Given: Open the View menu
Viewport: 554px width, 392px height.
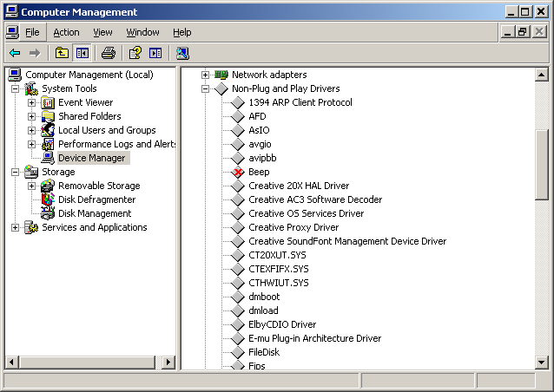Looking at the screenshot, I should coord(102,32).
